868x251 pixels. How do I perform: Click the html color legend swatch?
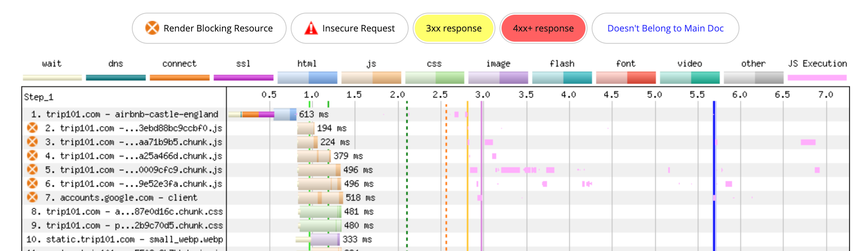point(307,78)
